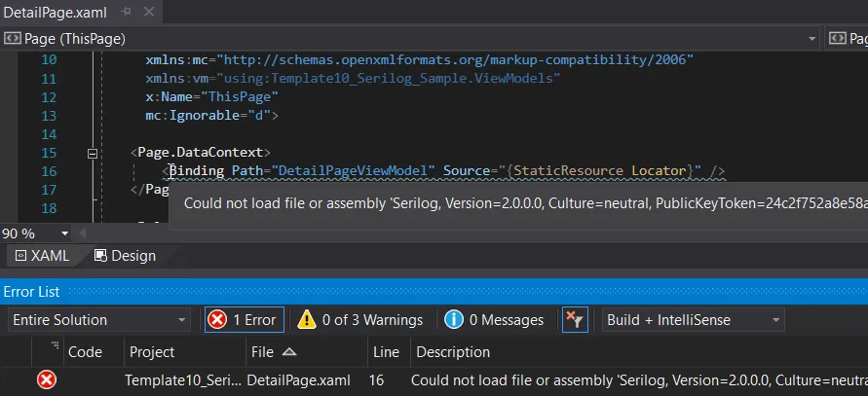
Task: Collapse the Page.DataContext block on line 15
Action: click(x=93, y=154)
